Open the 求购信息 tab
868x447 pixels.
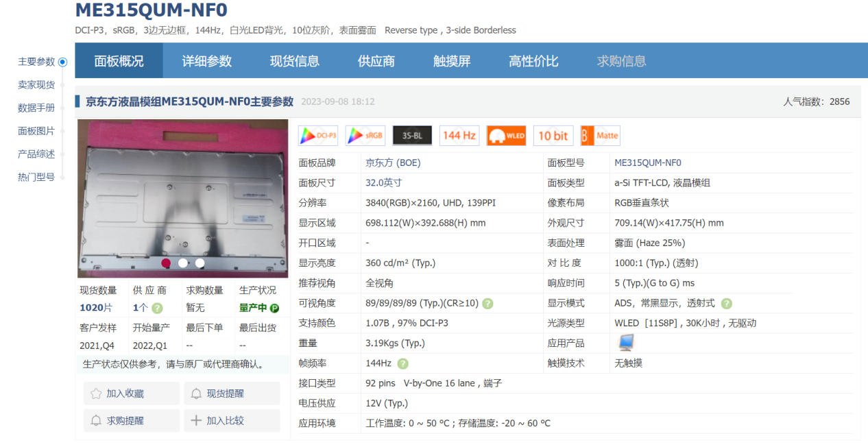[622, 61]
